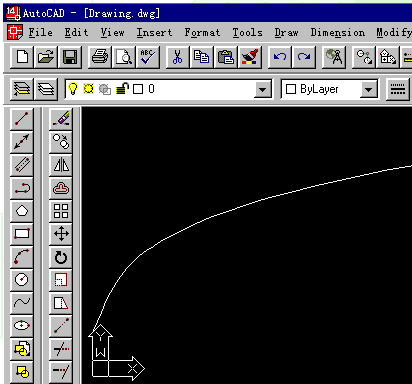Select the Multiline tool
412x384 pixels.
(x=22, y=165)
